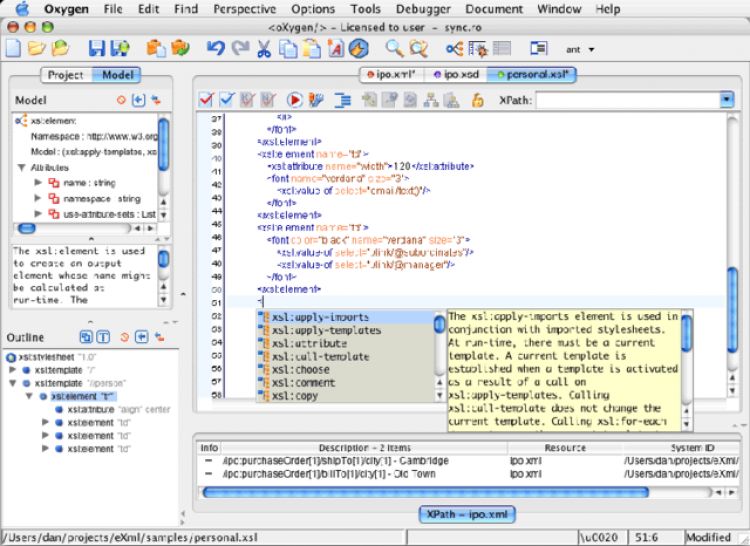Open file using the folder icon
This screenshot has height=546, width=750.
pos(37,48)
